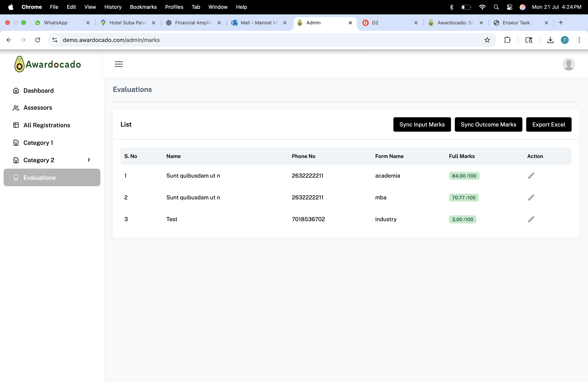View site information in address bar
588x382 pixels.
[x=55, y=40]
